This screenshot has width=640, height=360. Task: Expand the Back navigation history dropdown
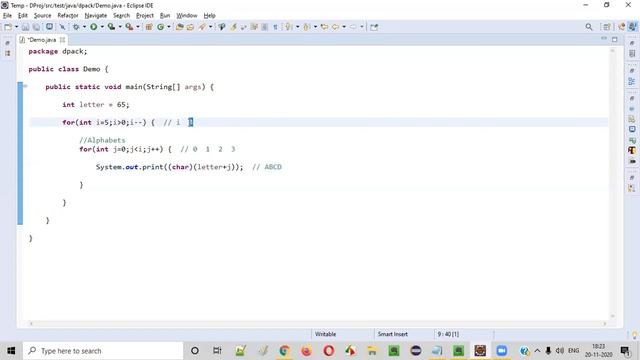(x=344, y=27)
